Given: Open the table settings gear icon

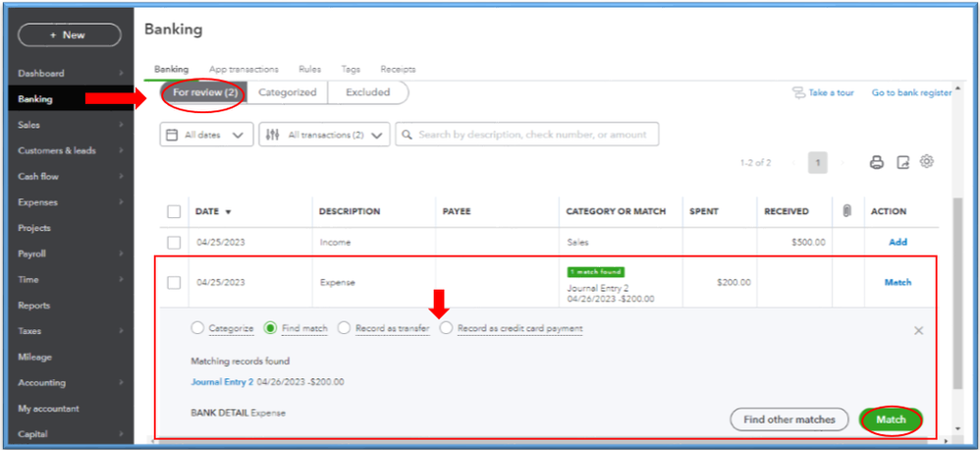Looking at the screenshot, I should [x=927, y=162].
